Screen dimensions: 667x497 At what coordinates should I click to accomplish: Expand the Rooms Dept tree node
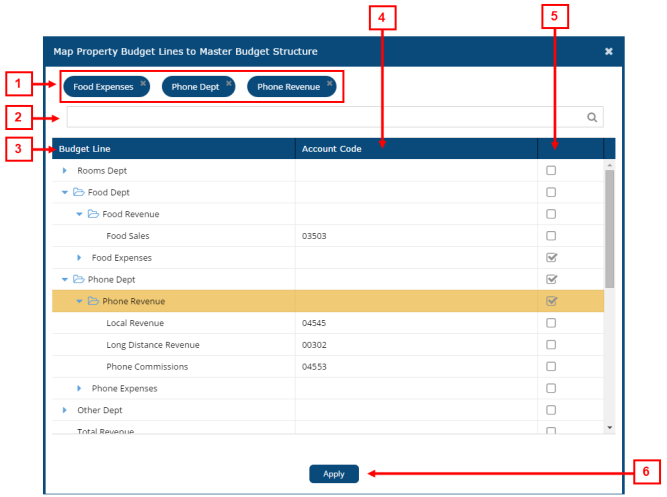[x=65, y=171]
